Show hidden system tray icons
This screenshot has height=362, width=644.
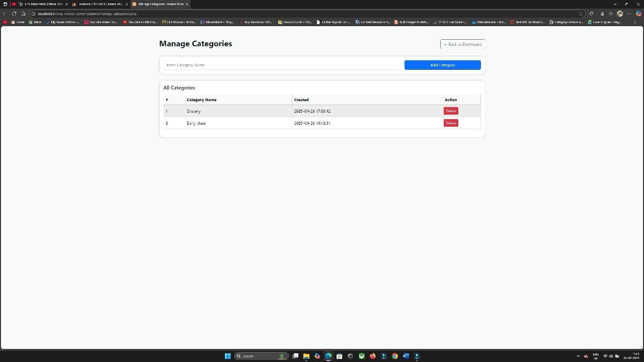click(578, 356)
